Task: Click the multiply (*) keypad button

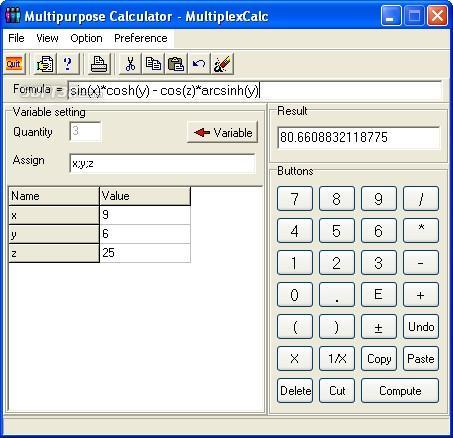Action: [421, 231]
